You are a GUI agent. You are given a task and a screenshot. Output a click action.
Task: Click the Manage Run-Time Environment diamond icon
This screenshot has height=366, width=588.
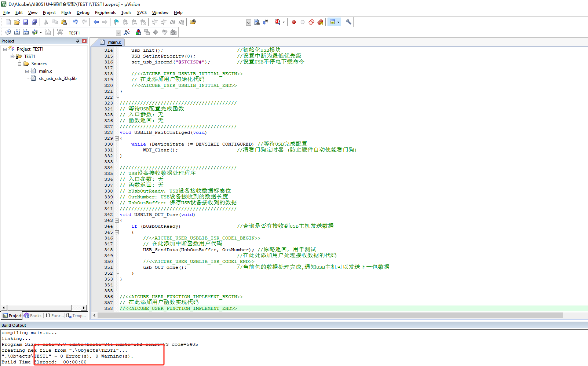point(156,32)
